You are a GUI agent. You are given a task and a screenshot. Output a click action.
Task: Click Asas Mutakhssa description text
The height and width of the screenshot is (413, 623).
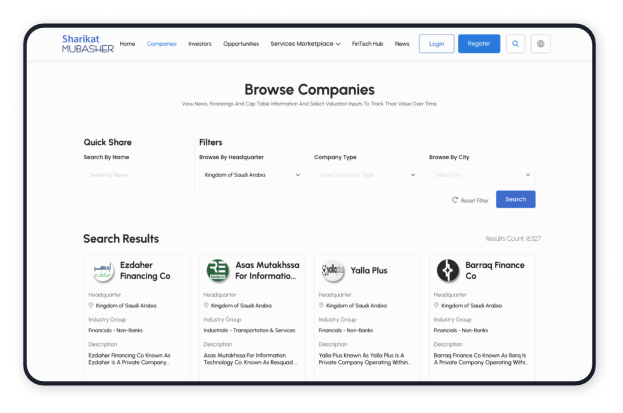(x=250, y=359)
